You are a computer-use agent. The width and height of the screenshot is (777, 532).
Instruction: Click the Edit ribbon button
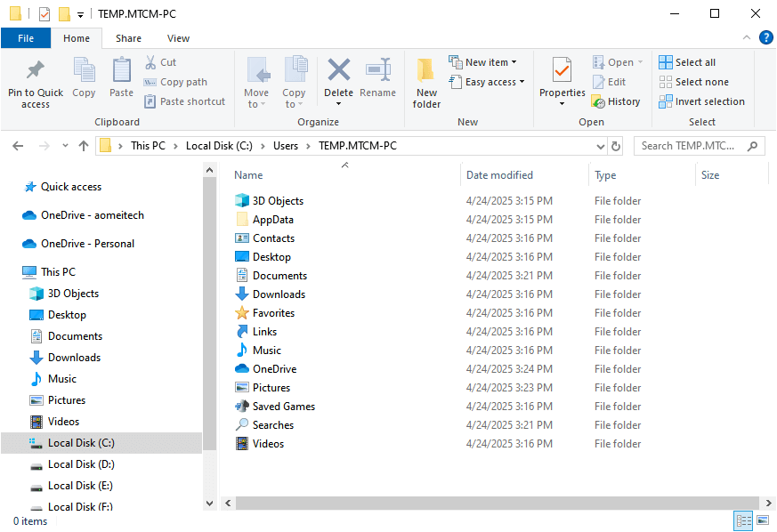pyautogui.click(x=610, y=82)
